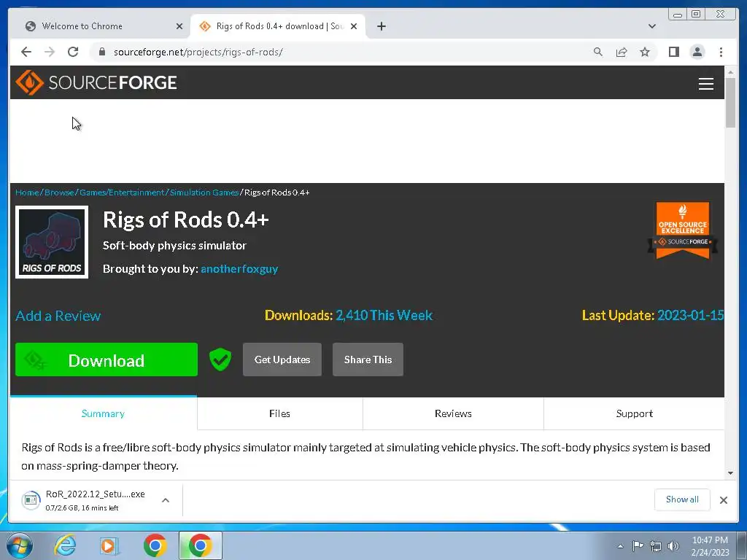
Task: Bookmark this page with the star icon
Action: [x=645, y=52]
